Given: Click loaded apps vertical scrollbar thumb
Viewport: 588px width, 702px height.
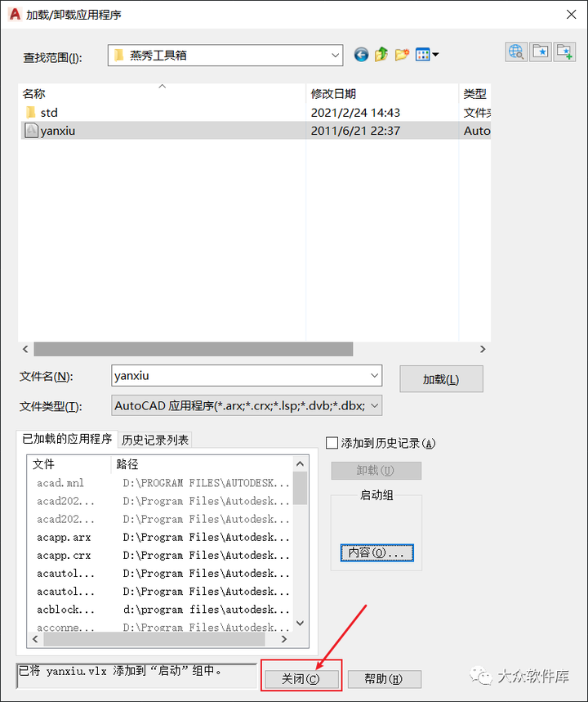Looking at the screenshot, I should click(301, 488).
